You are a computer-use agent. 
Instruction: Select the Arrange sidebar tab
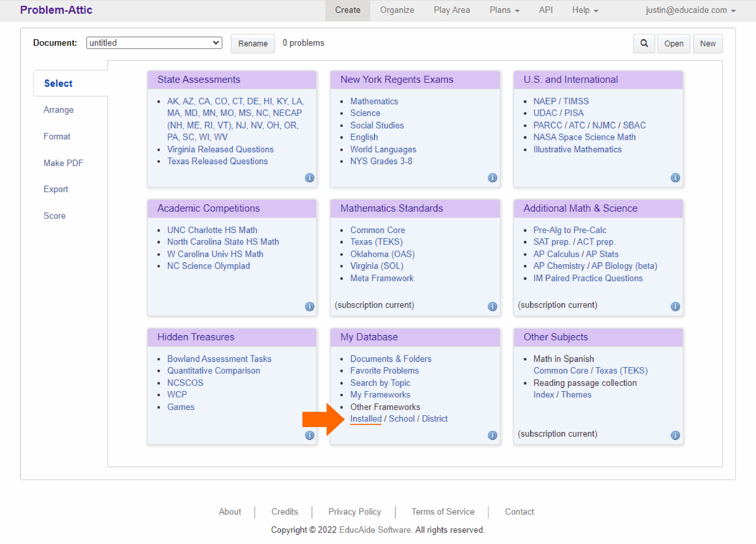click(58, 110)
